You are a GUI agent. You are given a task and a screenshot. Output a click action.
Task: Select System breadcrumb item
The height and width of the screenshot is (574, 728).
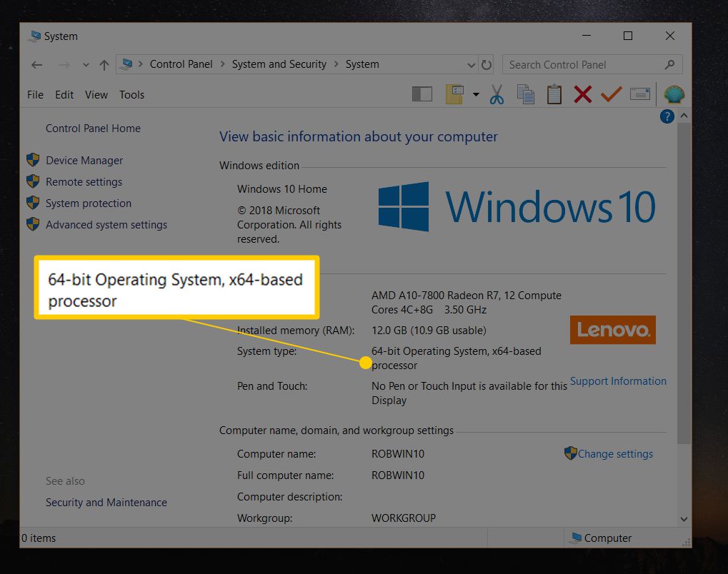362,64
